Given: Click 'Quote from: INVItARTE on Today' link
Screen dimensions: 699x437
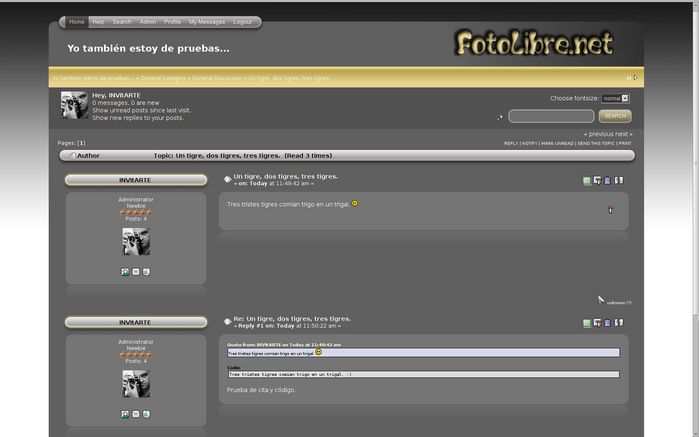Looking at the screenshot, I should pos(284,345).
